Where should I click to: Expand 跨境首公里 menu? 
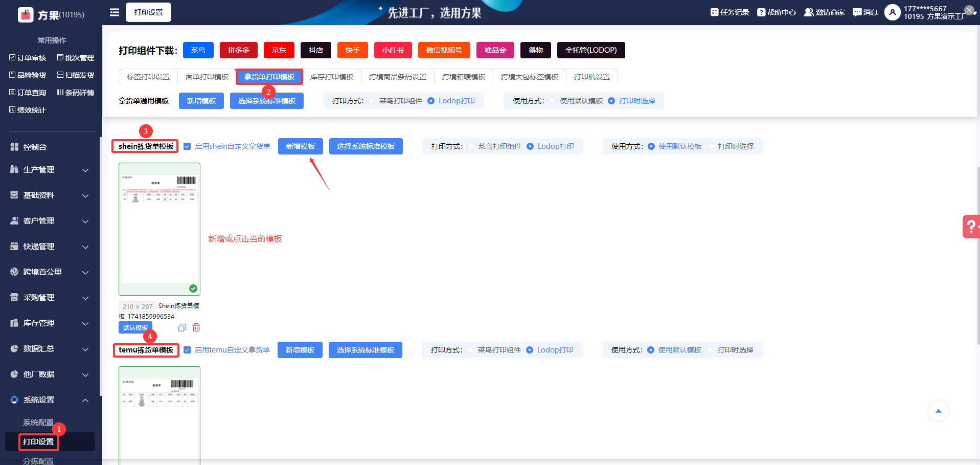(50, 272)
